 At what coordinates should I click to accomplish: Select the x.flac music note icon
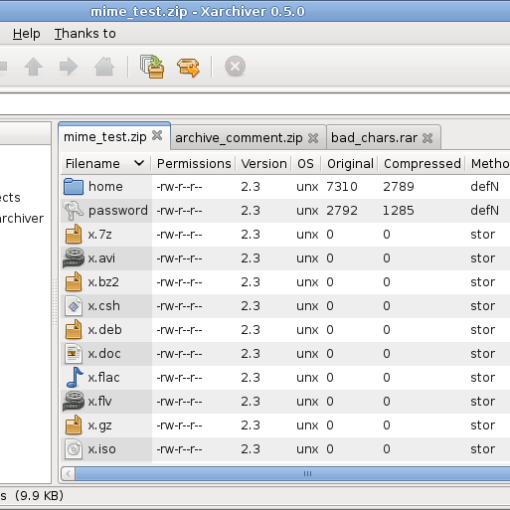74,377
